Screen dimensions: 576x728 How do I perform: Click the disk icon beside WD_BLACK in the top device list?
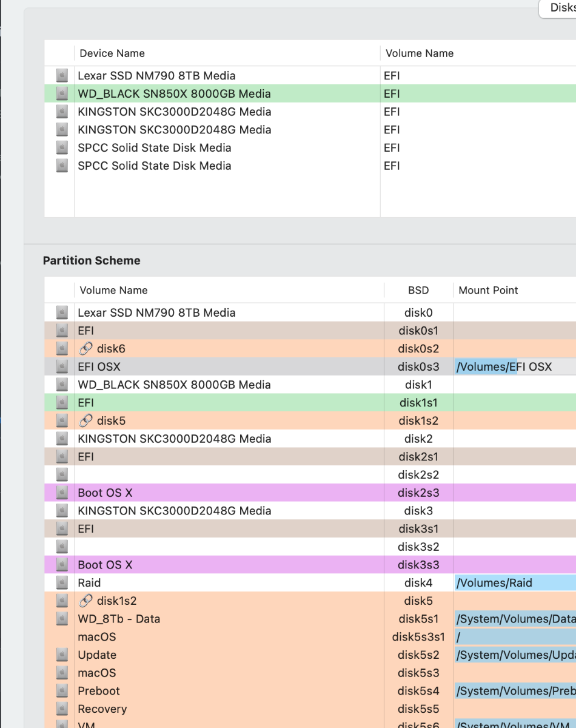tap(62, 93)
